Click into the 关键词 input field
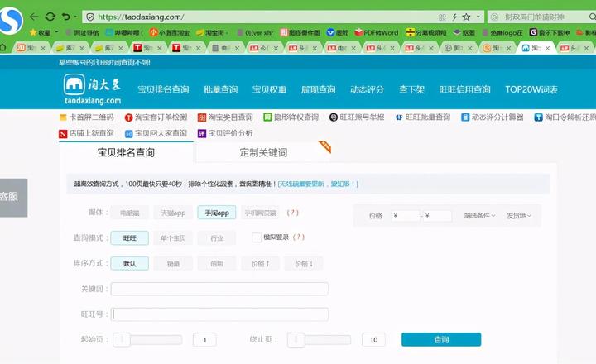The width and height of the screenshot is (596, 364). (219, 290)
